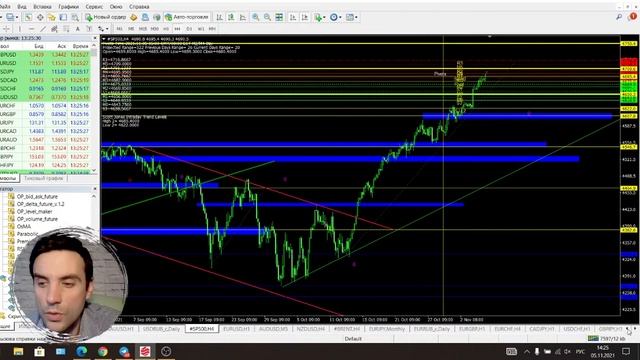640x360 pixels.
Task: Toggle the Auto-trading button
Action: coord(187,17)
